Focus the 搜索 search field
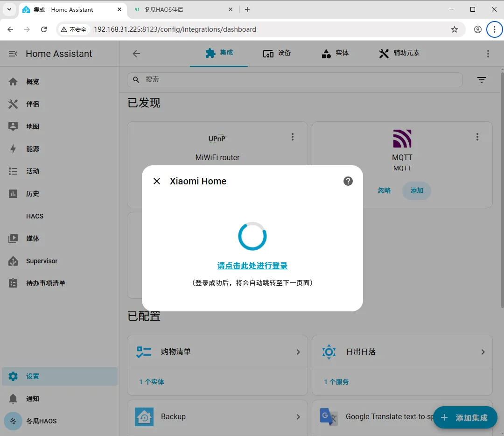 (x=295, y=80)
